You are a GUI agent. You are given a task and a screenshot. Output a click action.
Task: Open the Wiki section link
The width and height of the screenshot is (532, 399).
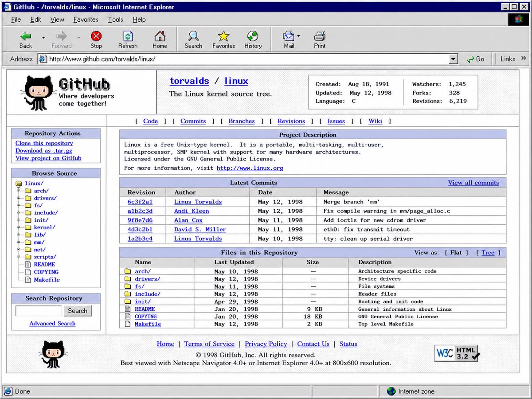[x=375, y=121]
